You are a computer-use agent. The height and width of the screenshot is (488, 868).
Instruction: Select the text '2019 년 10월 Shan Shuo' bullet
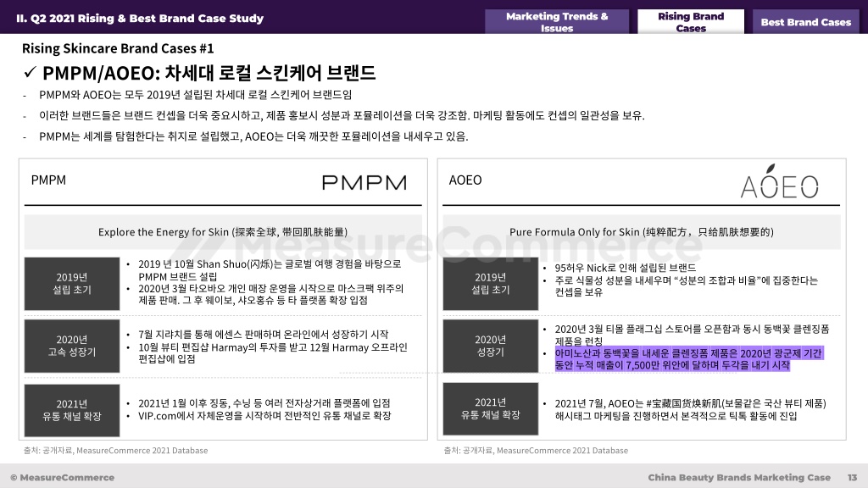point(270,270)
